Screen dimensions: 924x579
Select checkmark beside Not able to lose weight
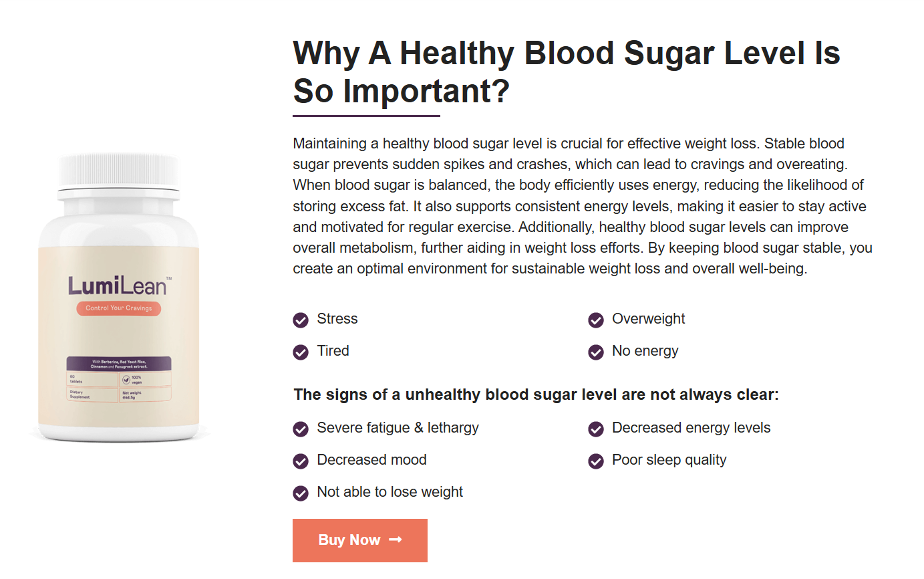(x=301, y=493)
